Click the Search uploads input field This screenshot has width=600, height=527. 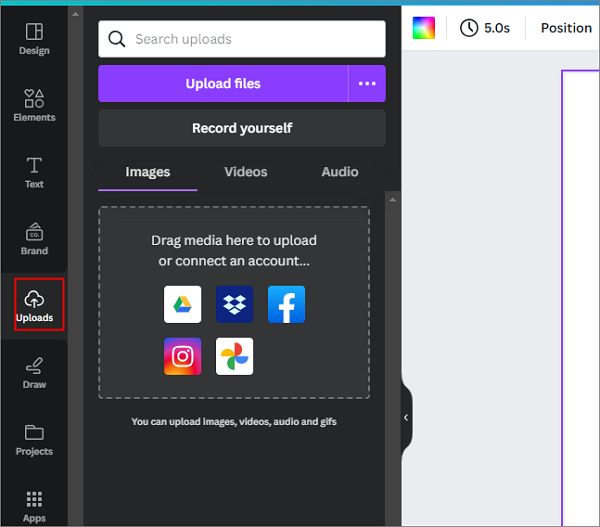(242, 39)
